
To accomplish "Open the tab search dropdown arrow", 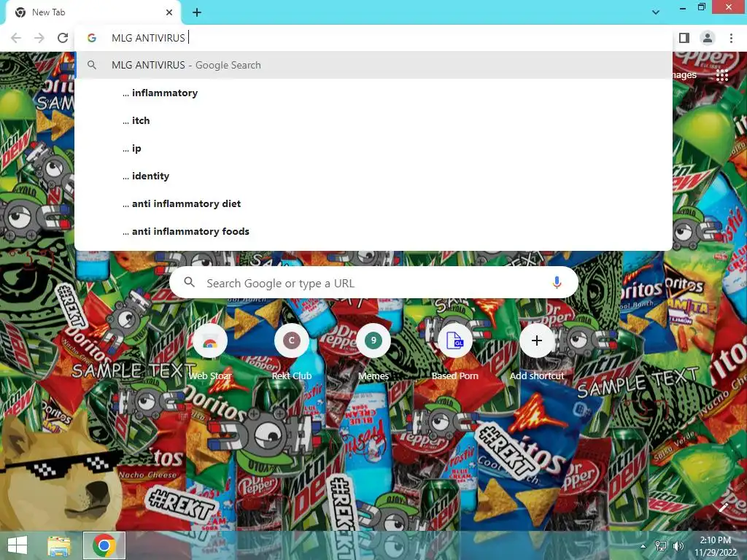I will tap(656, 12).
